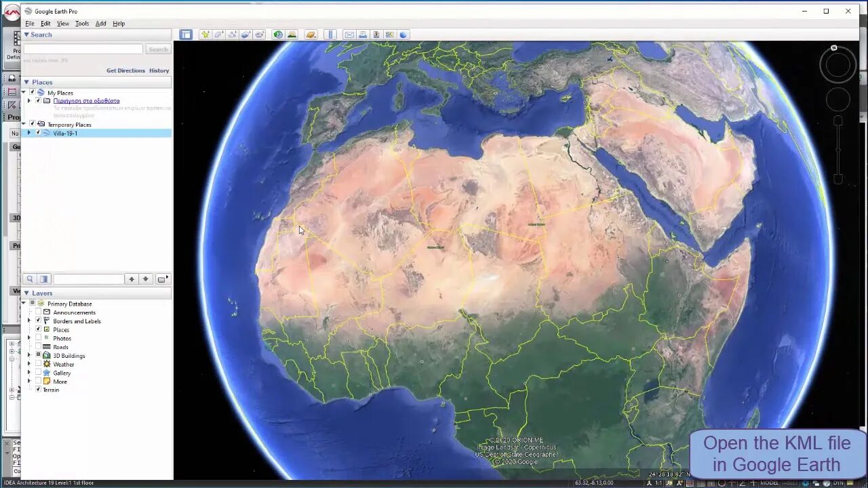
Task: Click in the Search text field
Action: point(83,49)
